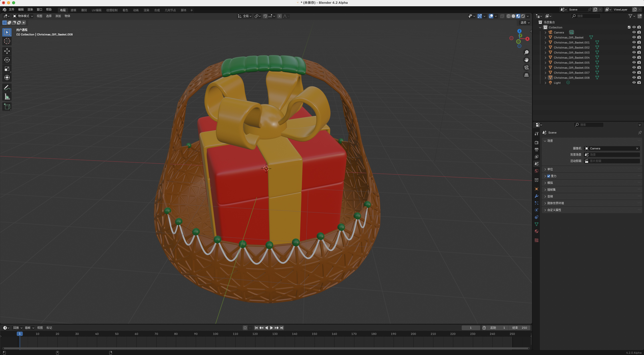Switch to rendered viewport shading
The width and height of the screenshot is (644, 355).
(x=523, y=16)
